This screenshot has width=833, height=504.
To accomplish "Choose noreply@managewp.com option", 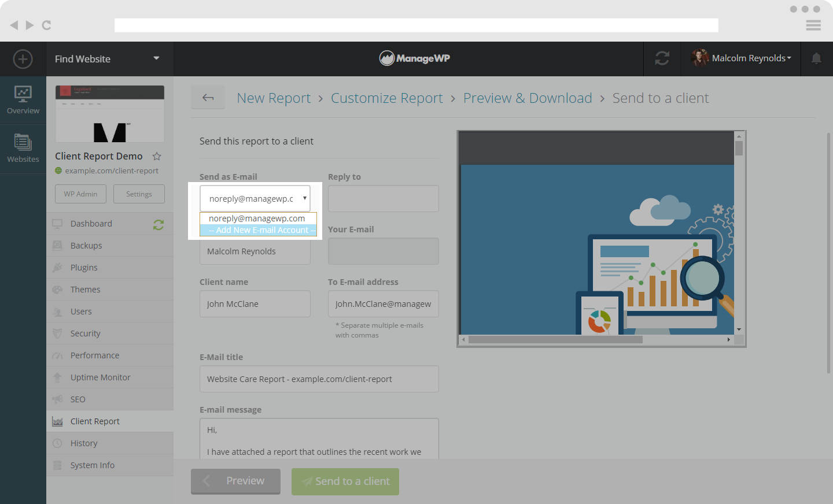I will click(258, 218).
